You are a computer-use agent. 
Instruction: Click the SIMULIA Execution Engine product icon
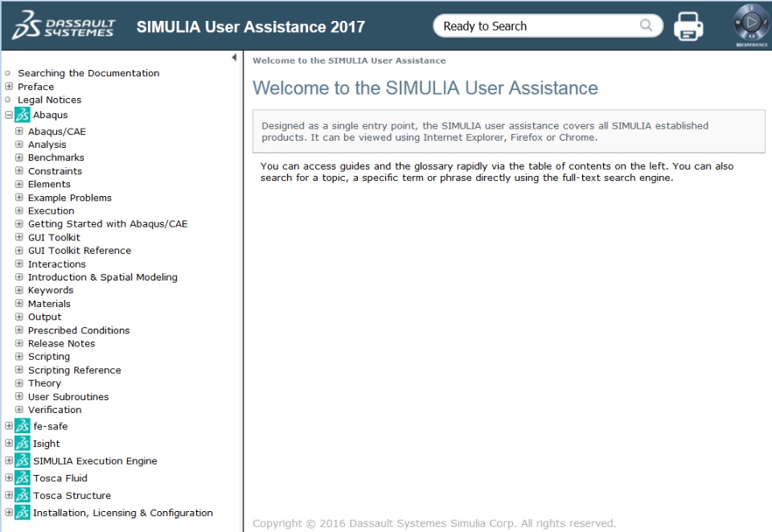(23, 460)
